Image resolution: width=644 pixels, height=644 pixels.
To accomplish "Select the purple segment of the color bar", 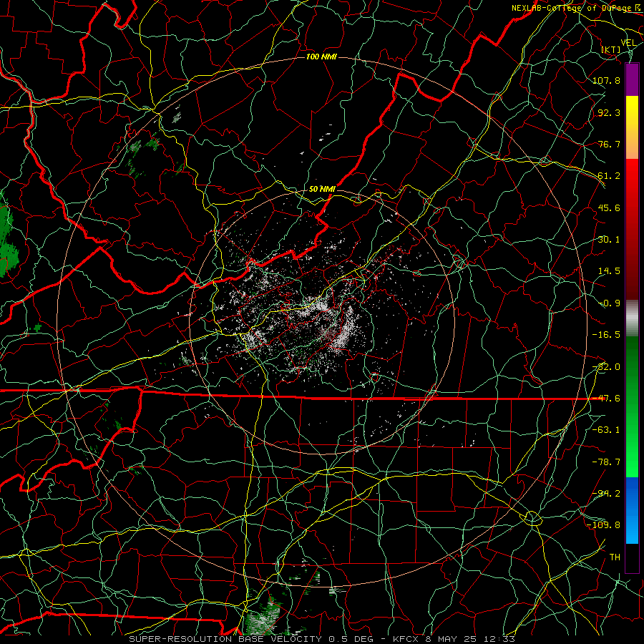I will tap(632, 80).
